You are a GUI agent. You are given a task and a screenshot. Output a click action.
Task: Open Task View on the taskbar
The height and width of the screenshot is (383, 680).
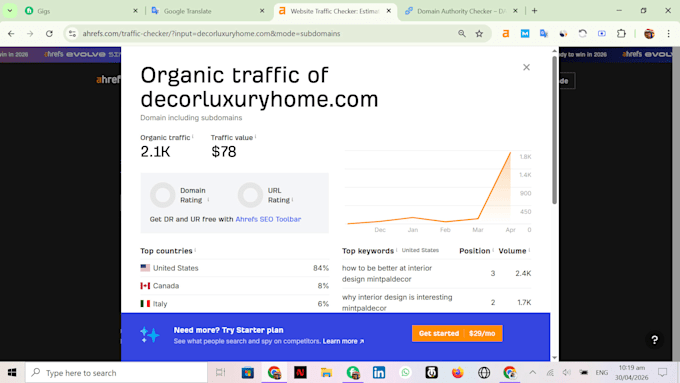click(221, 373)
